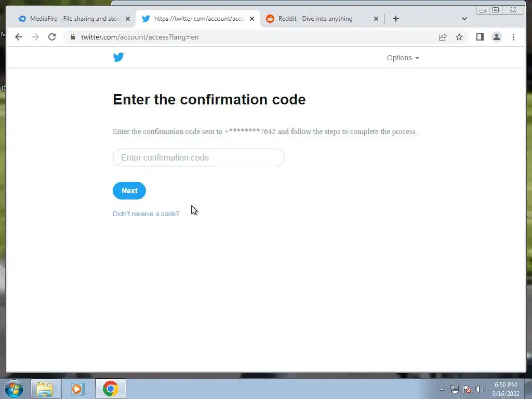This screenshot has height=399, width=532.
Task: View site information via the lock icon
Action: point(73,37)
